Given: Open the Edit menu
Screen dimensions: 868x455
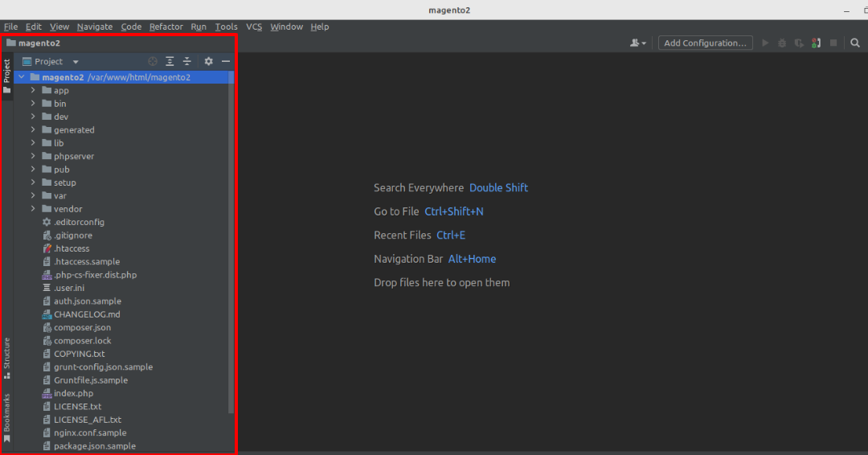Looking at the screenshot, I should 33,27.
